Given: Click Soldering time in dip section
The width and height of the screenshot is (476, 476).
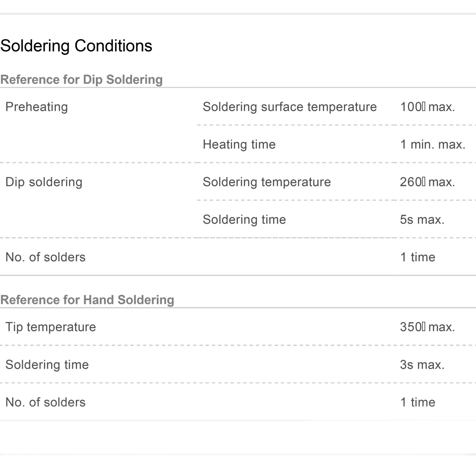Looking at the screenshot, I should point(244,220).
